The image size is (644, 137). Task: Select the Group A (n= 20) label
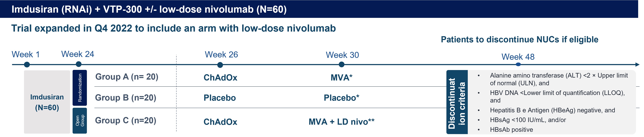127,77
